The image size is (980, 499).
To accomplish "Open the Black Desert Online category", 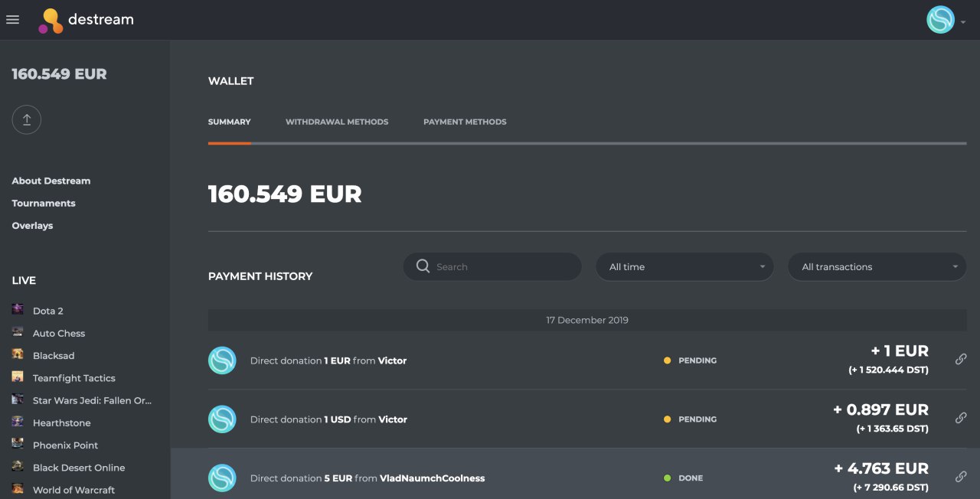I will 79,468.
